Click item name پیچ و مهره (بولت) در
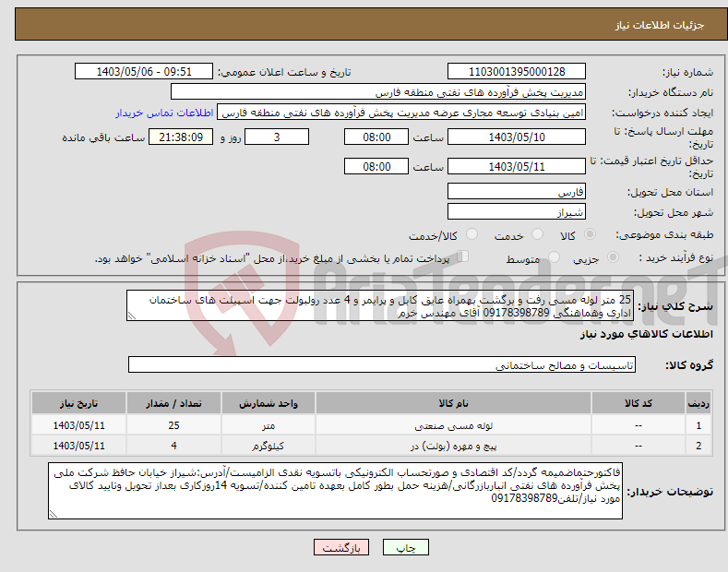 [x=453, y=446]
